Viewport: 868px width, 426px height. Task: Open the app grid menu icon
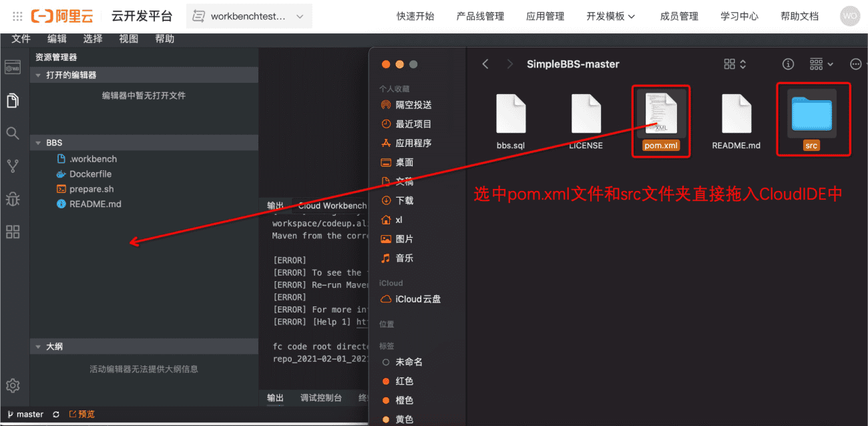click(x=17, y=16)
